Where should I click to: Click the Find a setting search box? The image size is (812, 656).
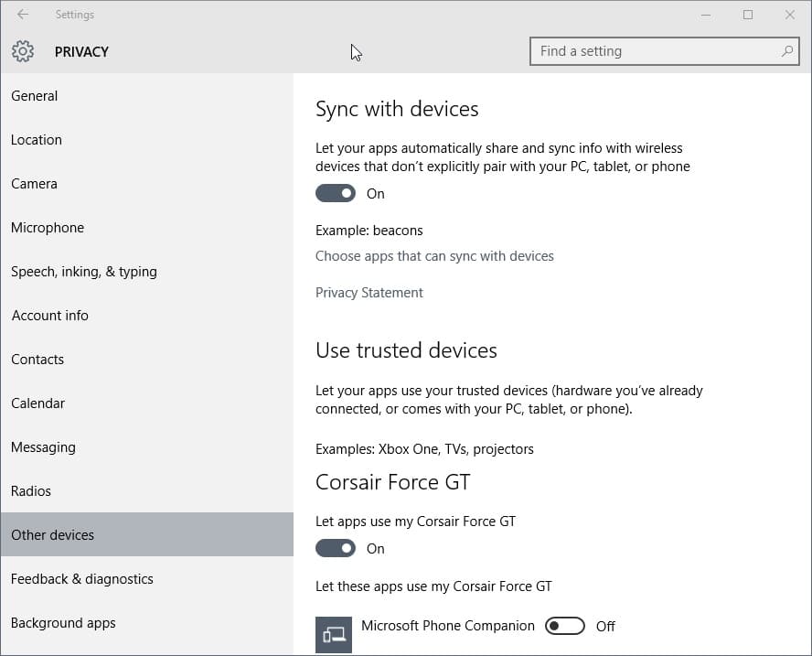(654, 51)
